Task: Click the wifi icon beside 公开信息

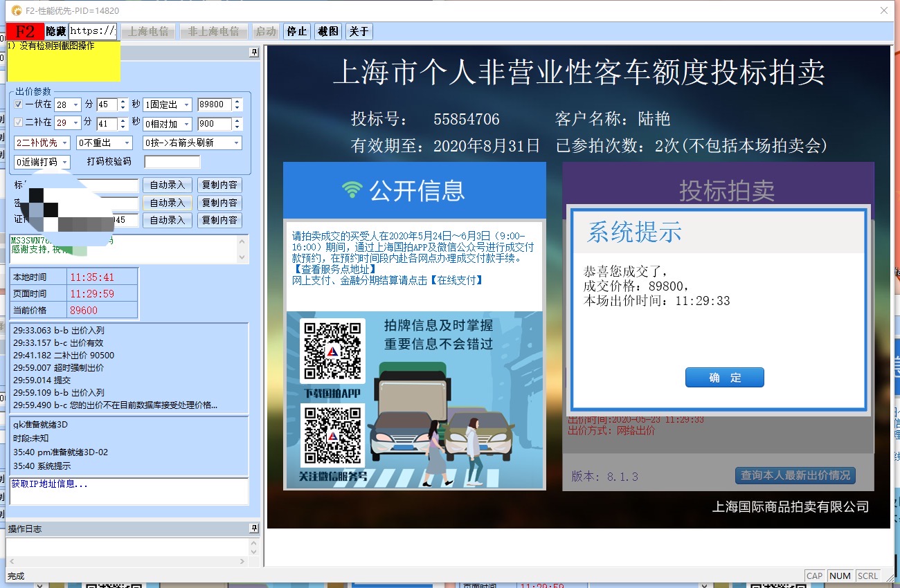Action: [x=352, y=190]
